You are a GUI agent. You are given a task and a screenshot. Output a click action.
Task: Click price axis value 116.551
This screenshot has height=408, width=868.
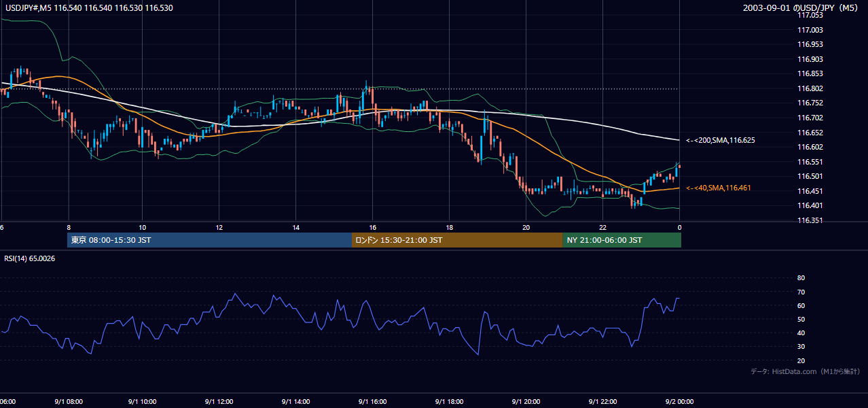810,162
